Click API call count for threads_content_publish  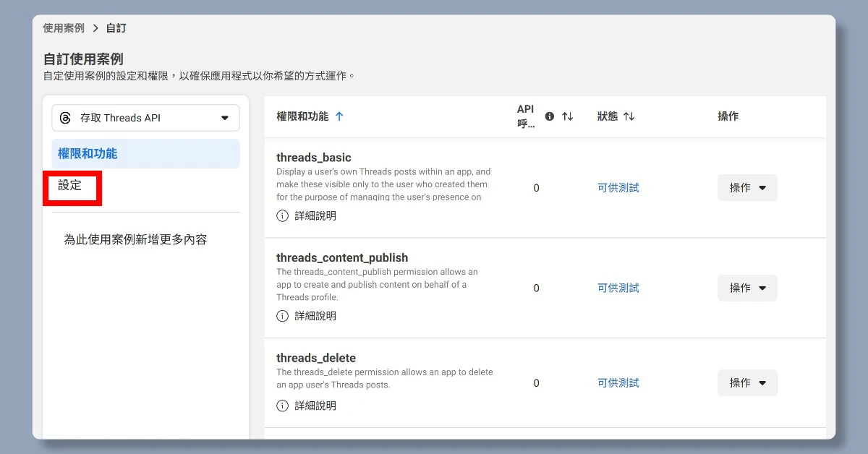[x=536, y=288]
